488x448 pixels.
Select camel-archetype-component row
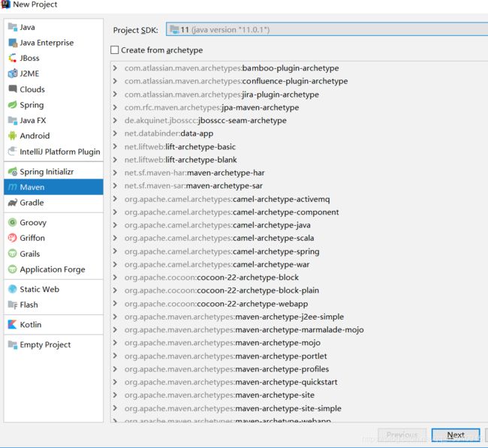click(300, 212)
